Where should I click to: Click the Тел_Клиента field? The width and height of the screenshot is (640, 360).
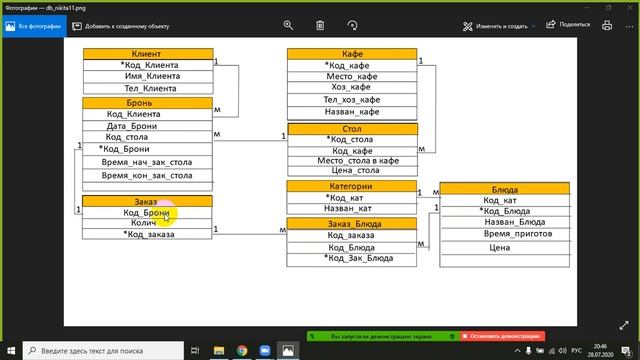coord(148,88)
